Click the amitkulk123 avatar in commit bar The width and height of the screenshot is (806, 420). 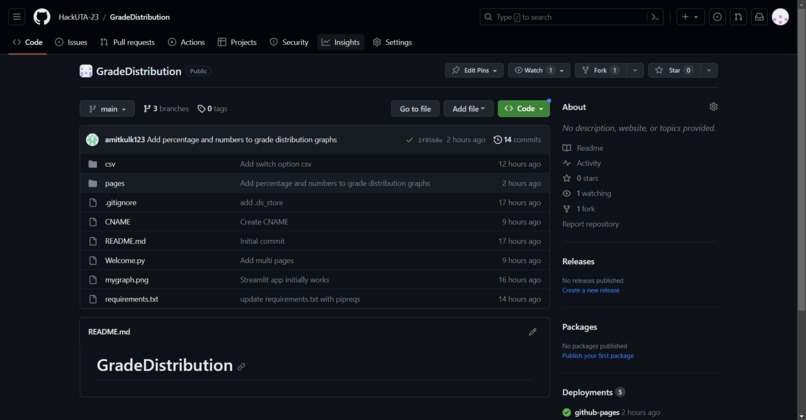93,140
